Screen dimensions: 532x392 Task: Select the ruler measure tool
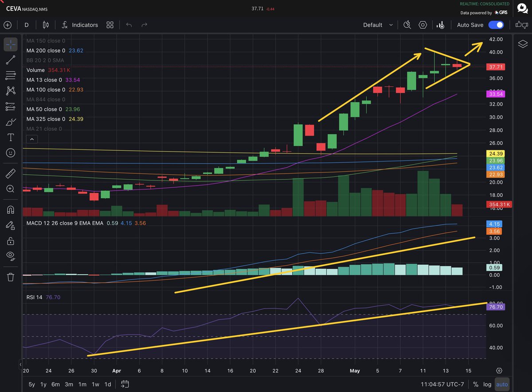point(11,173)
